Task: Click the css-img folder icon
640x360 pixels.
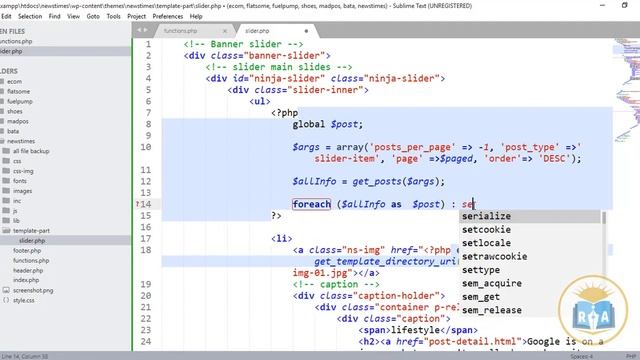Action: 6,171
